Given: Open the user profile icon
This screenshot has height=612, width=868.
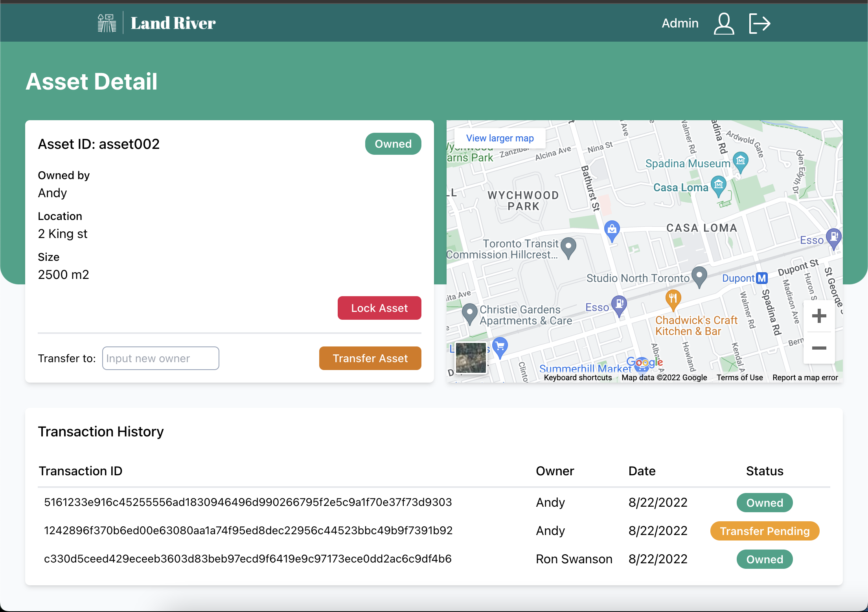Looking at the screenshot, I should [x=724, y=24].
